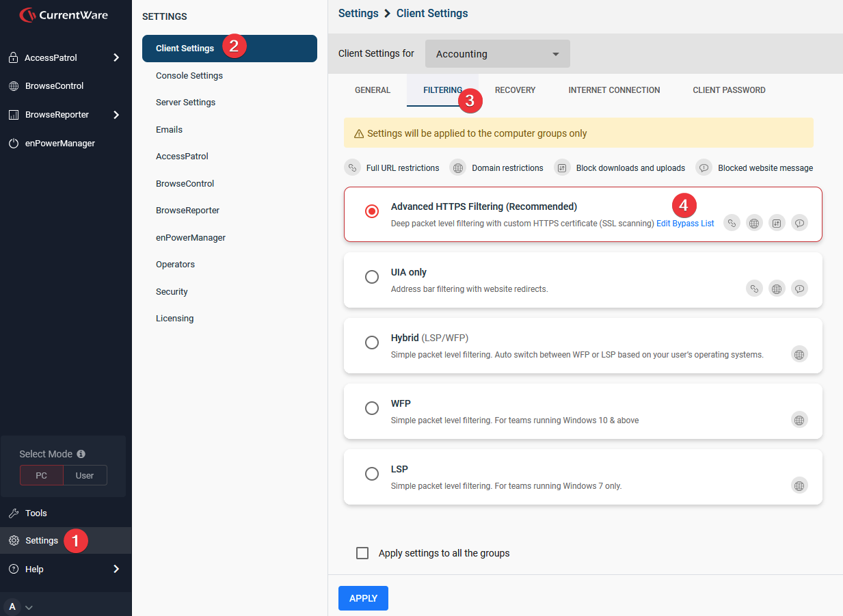843x616 pixels.
Task: Click the message bubble icon in UIA only card
Action: (799, 289)
